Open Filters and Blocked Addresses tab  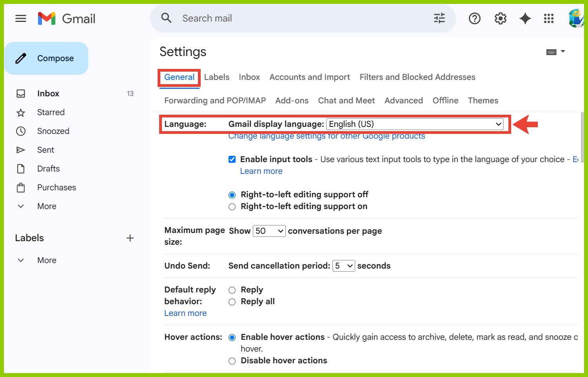tap(417, 77)
